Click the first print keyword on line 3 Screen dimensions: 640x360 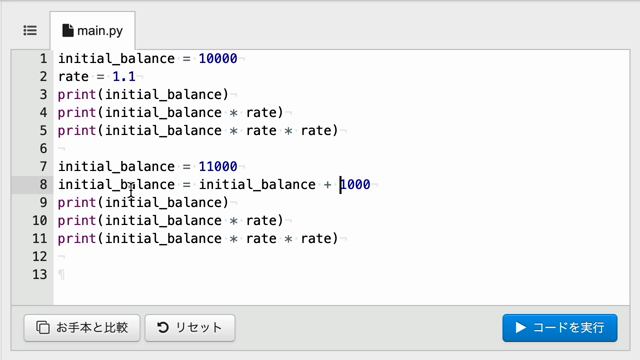pyautogui.click(x=77, y=95)
